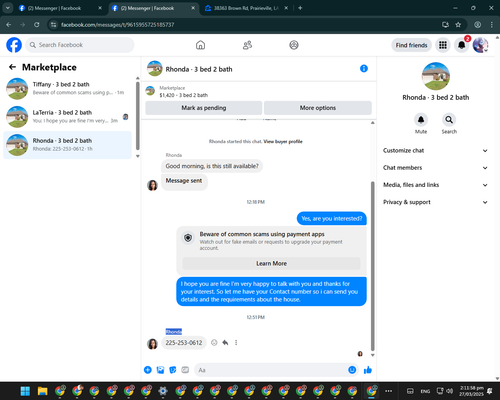Open more actions plus icon in composer
Screen dimensions: 500x400
[x=148, y=370]
